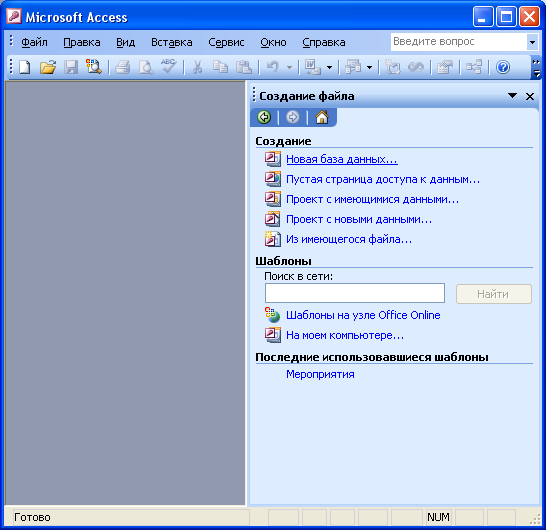
Task: Open the task pane menu triangle
Action: pyautogui.click(x=512, y=95)
